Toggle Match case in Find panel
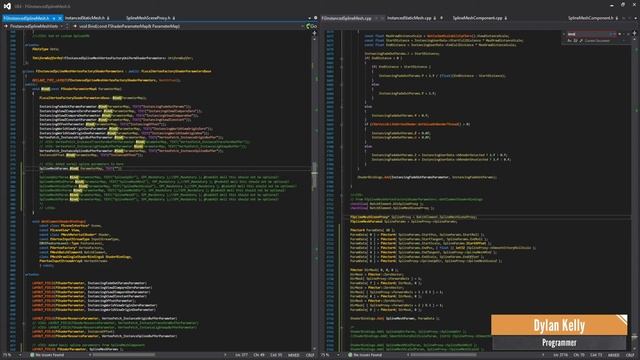The image size is (640, 360). tap(570, 41)
